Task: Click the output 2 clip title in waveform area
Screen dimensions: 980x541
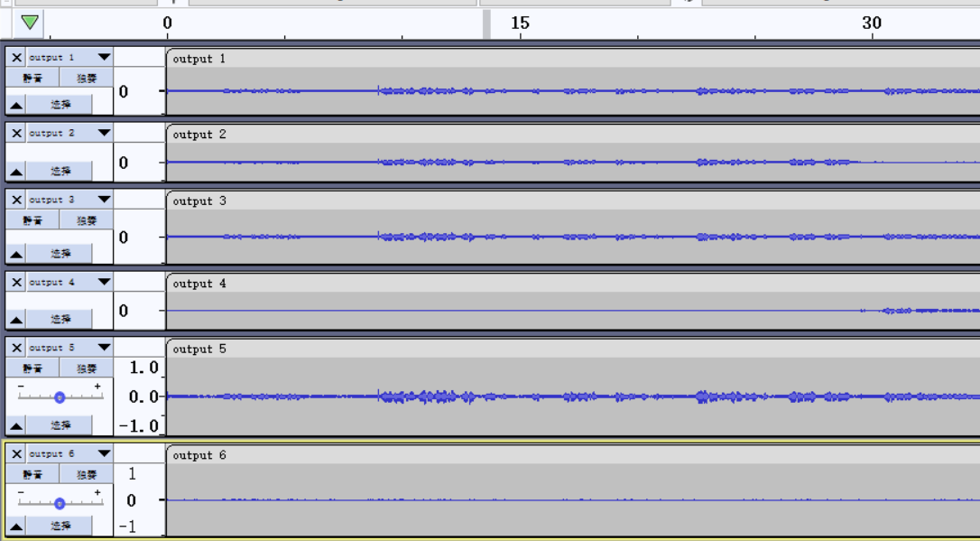Action: pyautogui.click(x=199, y=135)
